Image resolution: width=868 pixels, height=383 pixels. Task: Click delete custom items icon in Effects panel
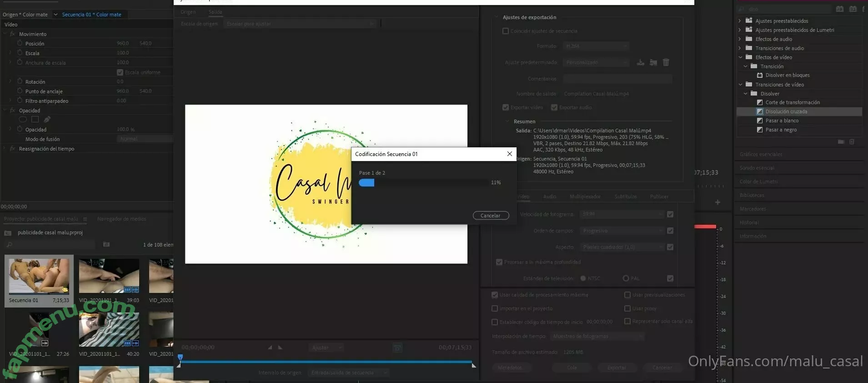click(852, 142)
